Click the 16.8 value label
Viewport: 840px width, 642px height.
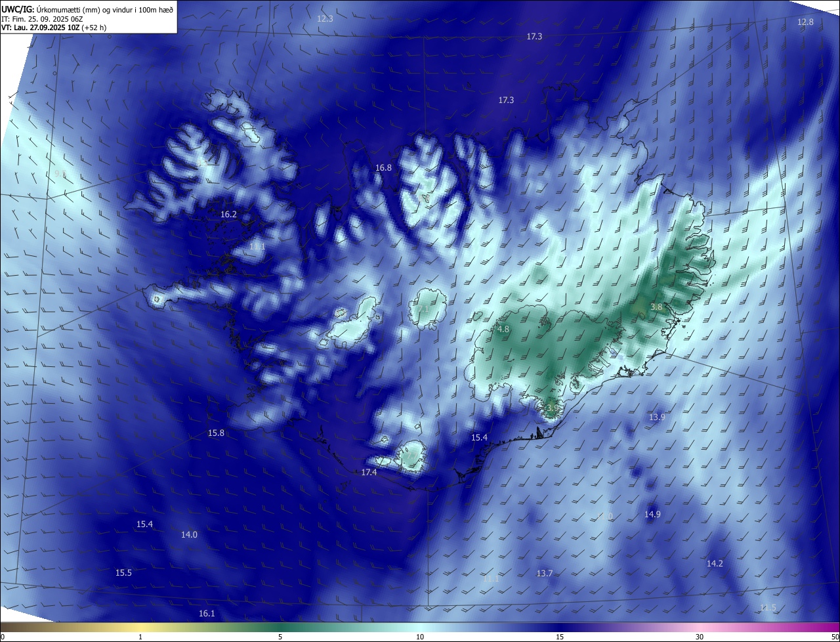[x=383, y=168]
